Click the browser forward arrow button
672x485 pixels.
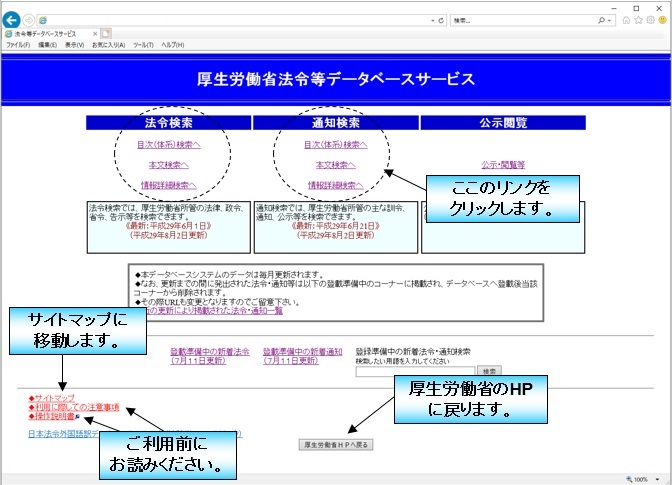[29, 20]
